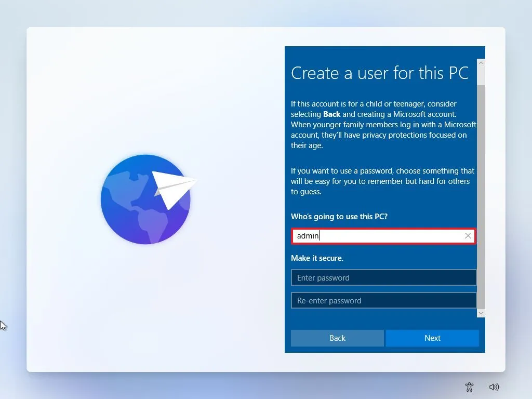The image size is (532, 399).
Task: Click the Make it secure text
Action: pos(318,258)
